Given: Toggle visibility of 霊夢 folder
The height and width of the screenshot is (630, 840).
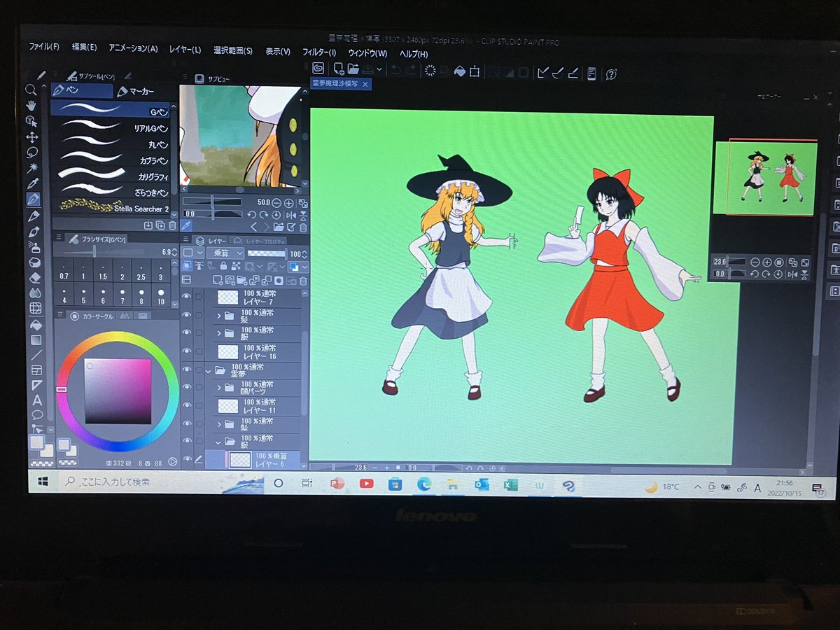Looking at the screenshot, I should point(186,370).
